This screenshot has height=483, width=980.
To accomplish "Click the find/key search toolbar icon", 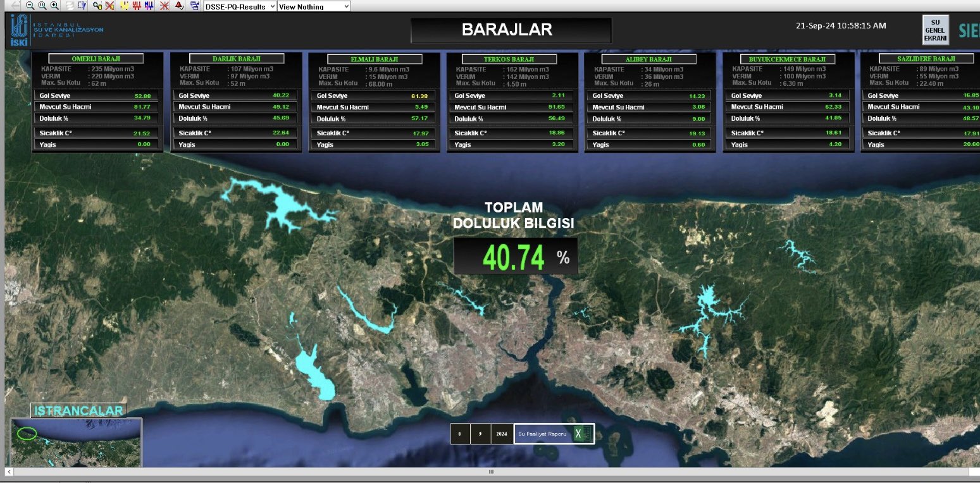I will (97, 6).
